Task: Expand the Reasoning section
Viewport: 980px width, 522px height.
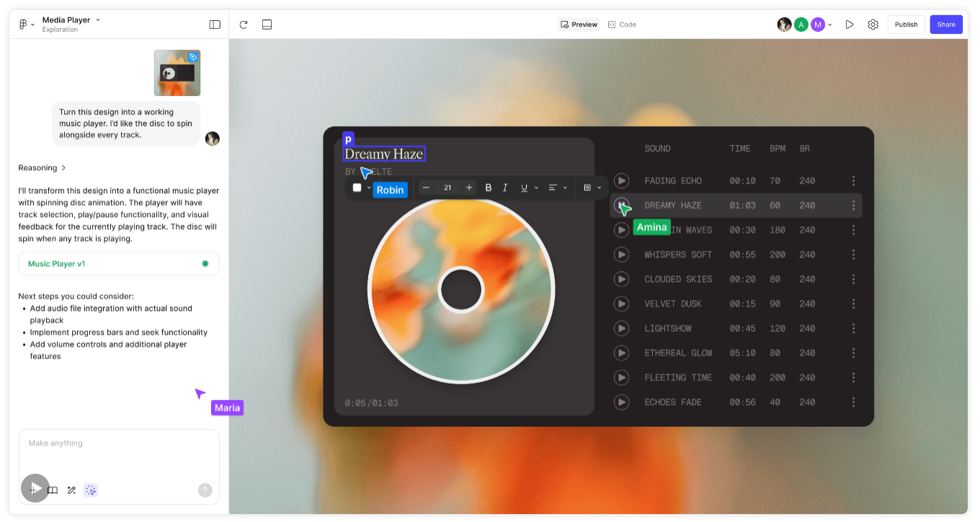Action: coord(43,168)
